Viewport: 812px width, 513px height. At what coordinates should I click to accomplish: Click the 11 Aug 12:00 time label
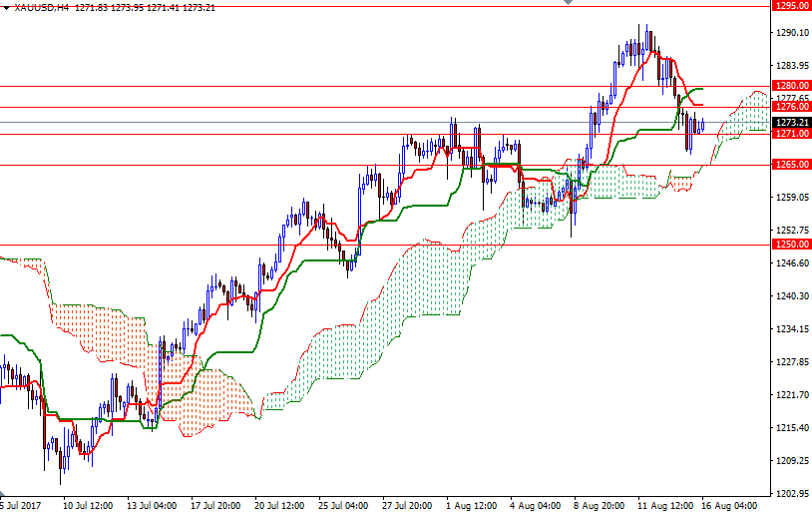point(665,506)
